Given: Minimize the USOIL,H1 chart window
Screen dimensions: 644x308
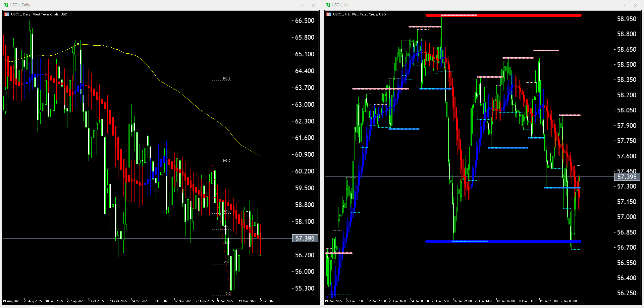Looking at the screenshot, I should [611, 5].
